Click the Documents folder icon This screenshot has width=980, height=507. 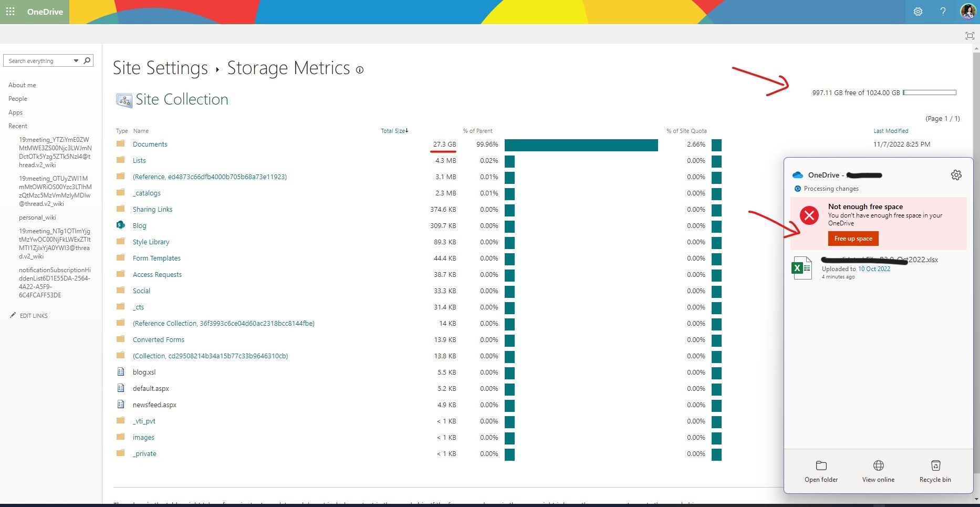121,143
